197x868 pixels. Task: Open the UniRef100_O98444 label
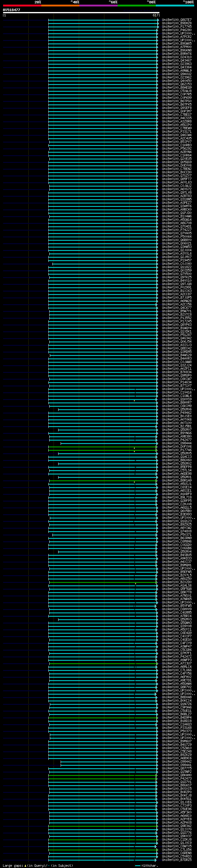176,443
